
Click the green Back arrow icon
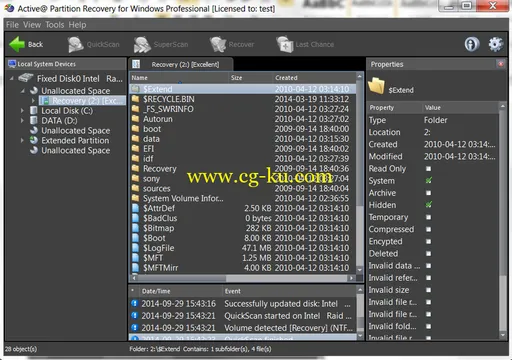pyautogui.click(x=17, y=44)
